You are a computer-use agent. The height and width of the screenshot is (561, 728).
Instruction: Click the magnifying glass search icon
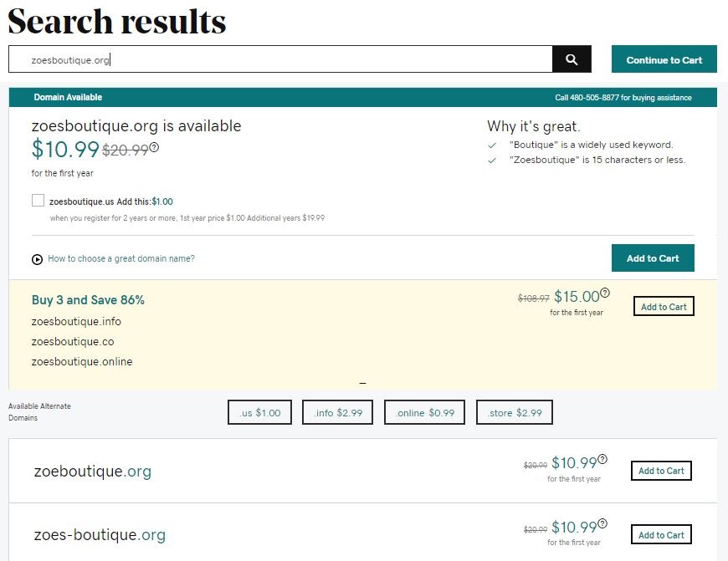coord(572,59)
